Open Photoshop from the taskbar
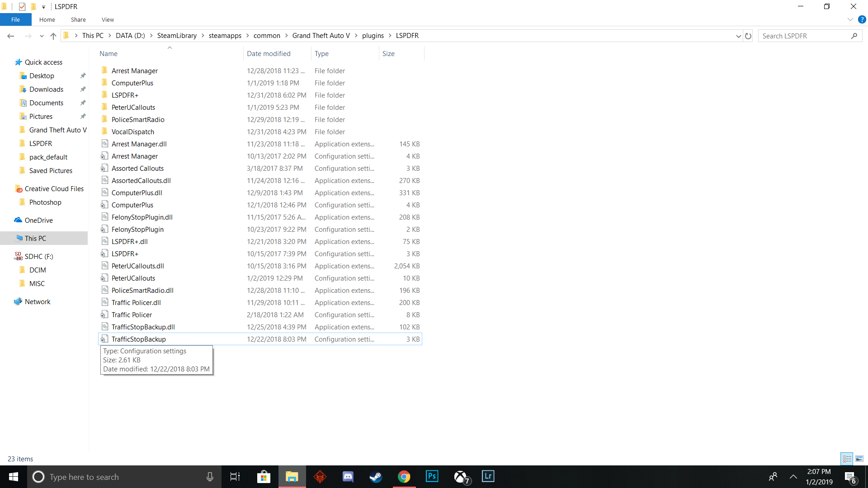 click(432, 477)
